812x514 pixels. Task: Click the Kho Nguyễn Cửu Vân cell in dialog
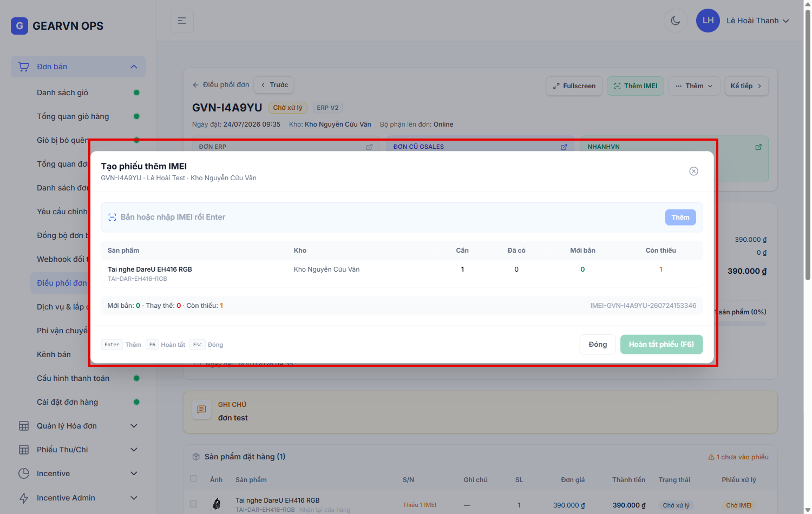point(326,269)
